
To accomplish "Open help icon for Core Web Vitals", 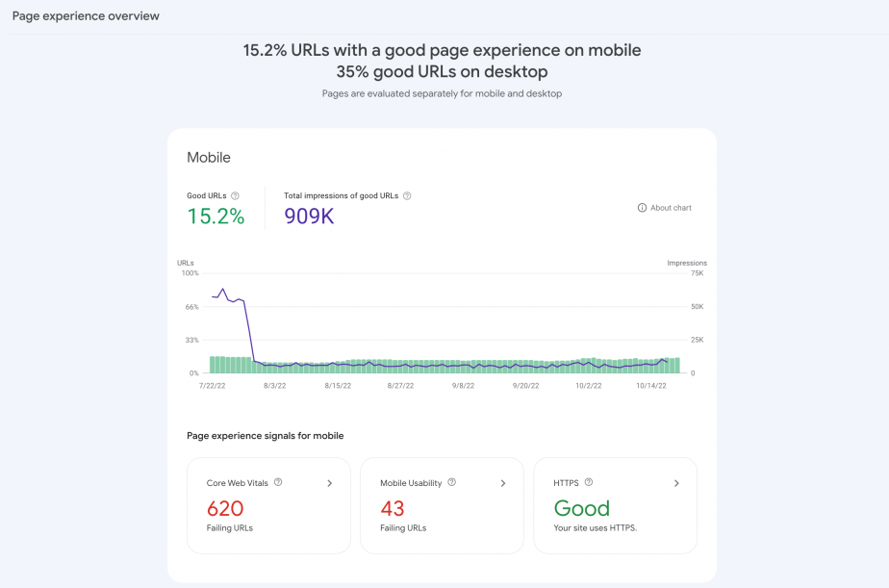I will click(278, 482).
